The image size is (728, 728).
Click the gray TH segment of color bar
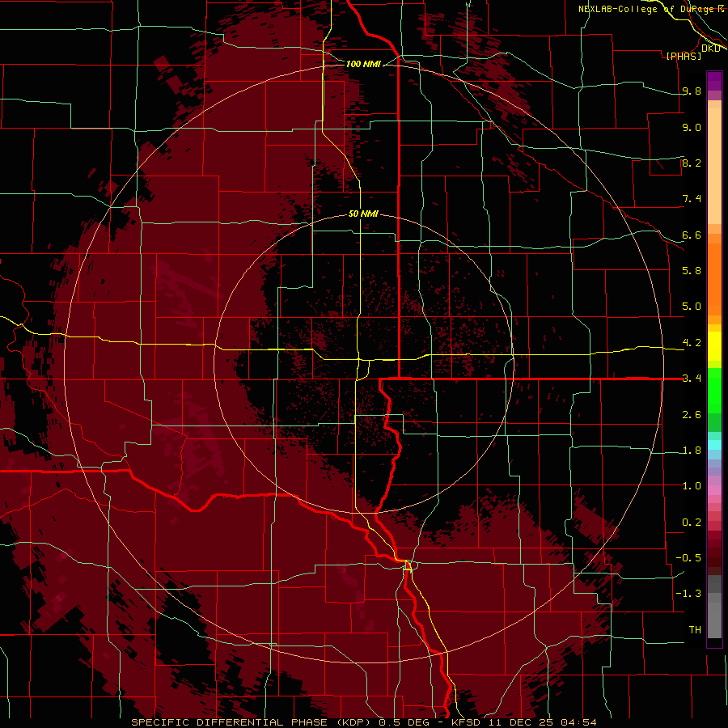pyautogui.click(x=714, y=620)
